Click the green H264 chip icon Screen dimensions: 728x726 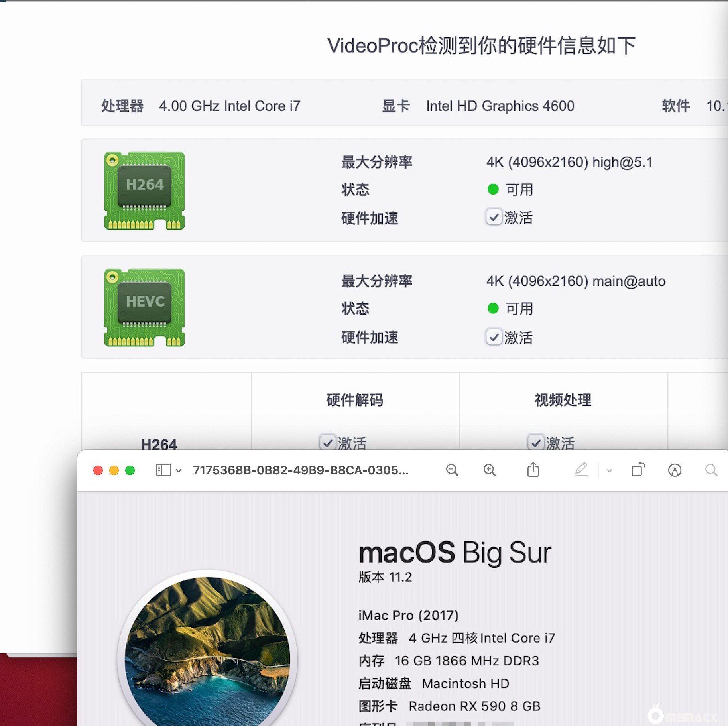tap(144, 191)
